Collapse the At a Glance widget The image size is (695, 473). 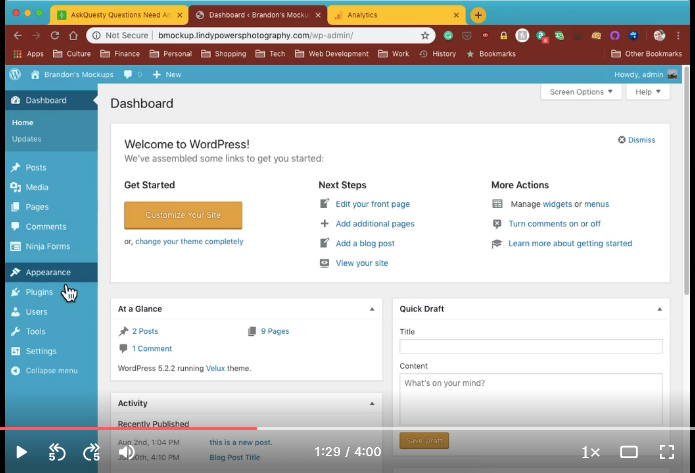click(x=372, y=309)
